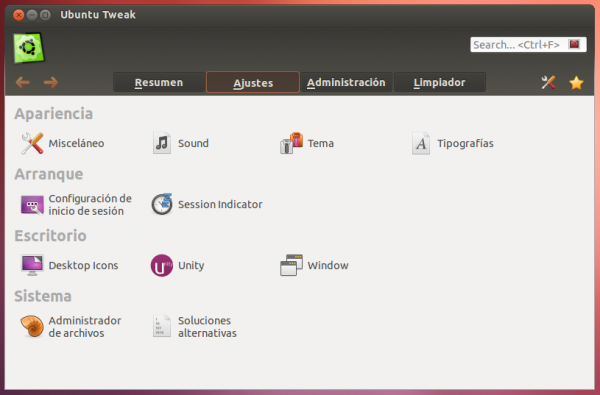
Task: Focus the Search field
Action: coord(528,45)
